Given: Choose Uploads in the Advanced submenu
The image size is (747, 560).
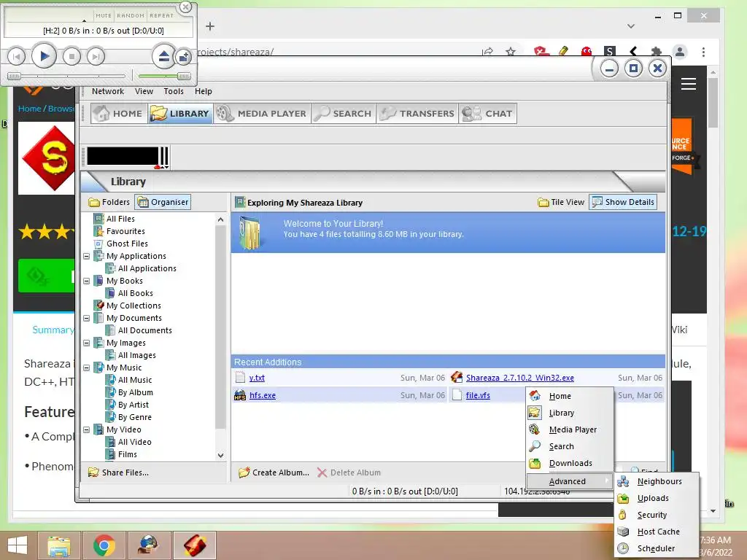Looking at the screenshot, I should [x=657, y=497].
